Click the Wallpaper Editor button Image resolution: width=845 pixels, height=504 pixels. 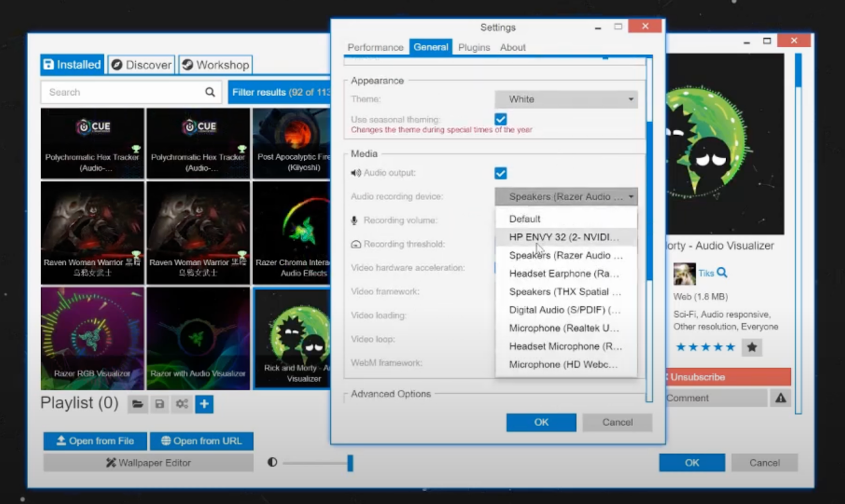pos(149,463)
